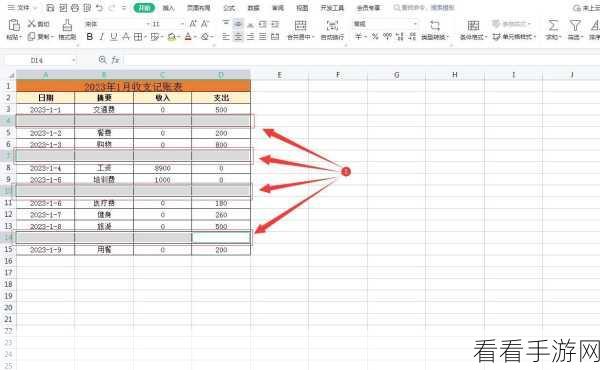Image resolution: width=600 pixels, height=370 pixels.
Task: Select cell containing 交通费
Action: 104,109
